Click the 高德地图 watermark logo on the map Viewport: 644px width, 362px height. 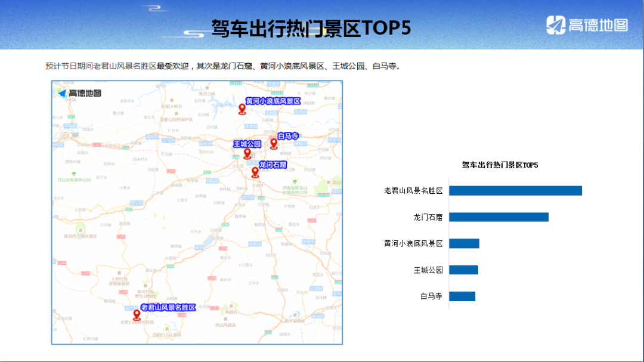point(79,93)
